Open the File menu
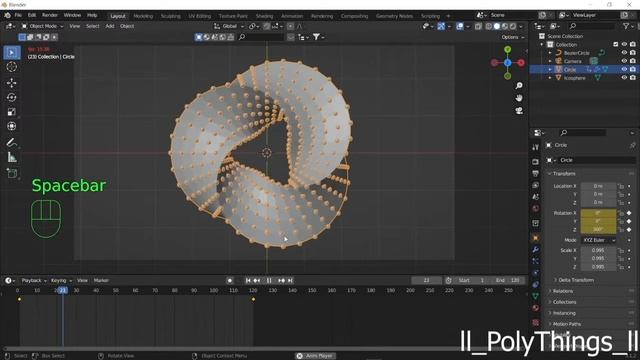 point(18,15)
